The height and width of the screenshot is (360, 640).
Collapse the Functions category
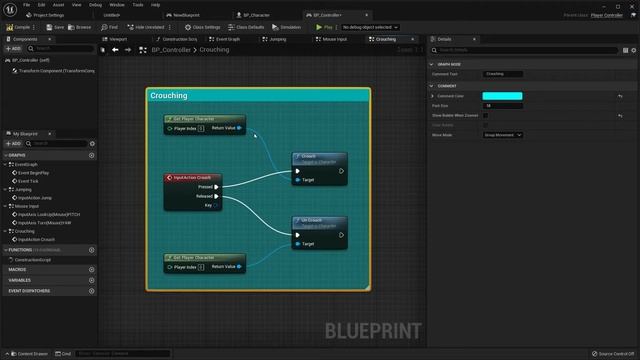[x=6, y=250]
